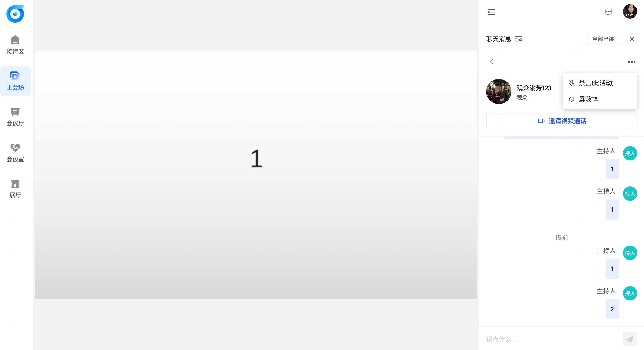The width and height of the screenshot is (644, 350).
Task: Select the 主会场 main venue icon
Action: (x=15, y=76)
